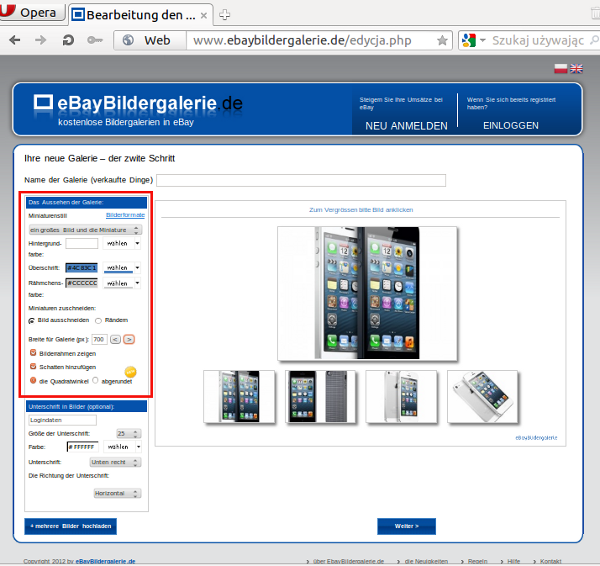Open the password wand key icon
The height and width of the screenshot is (566, 600).
95,40
